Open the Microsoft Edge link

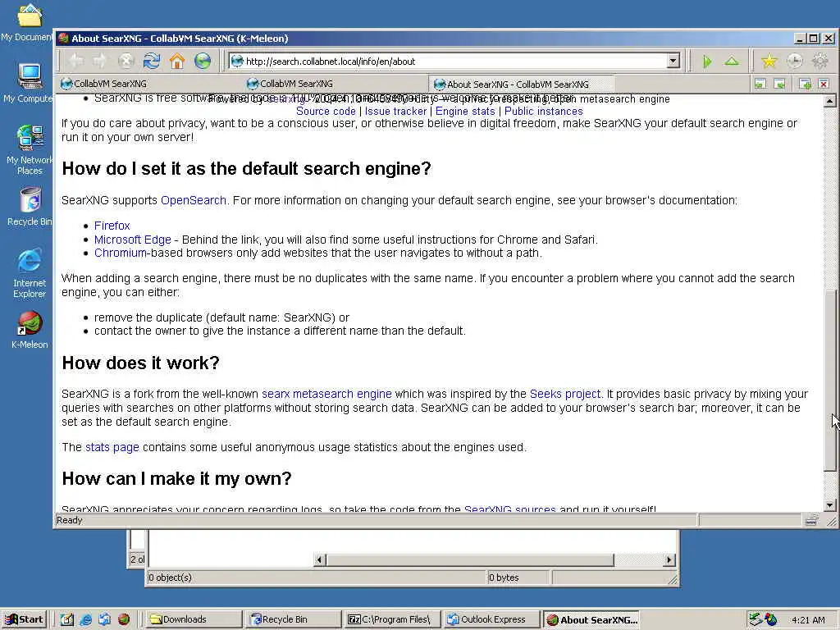point(133,240)
